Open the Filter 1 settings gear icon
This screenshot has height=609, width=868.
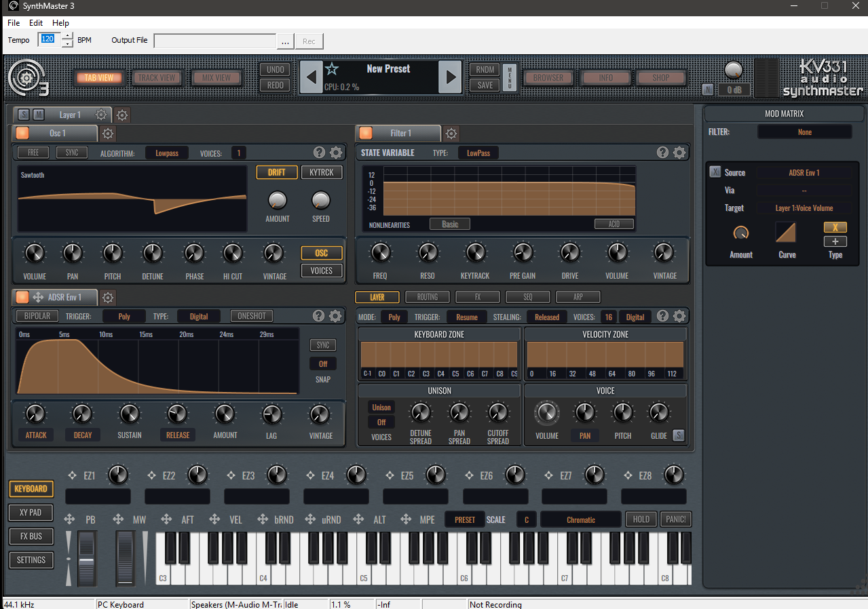[x=451, y=133]
